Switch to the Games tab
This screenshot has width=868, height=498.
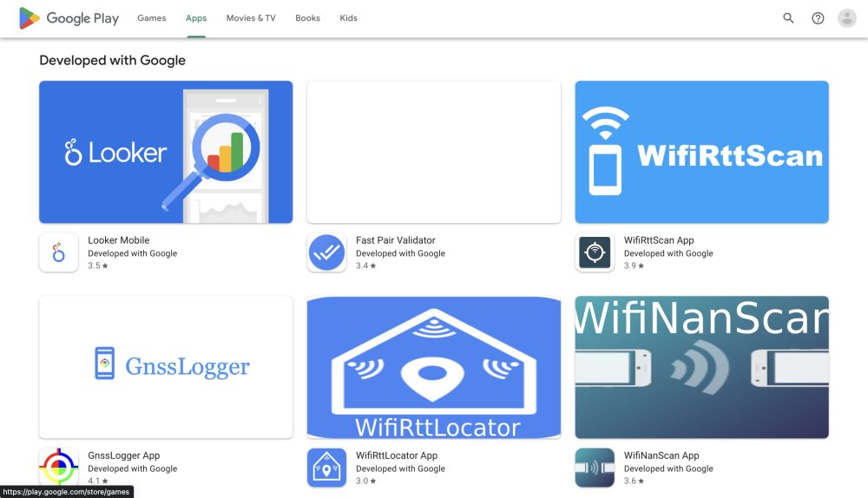[151, 18]
